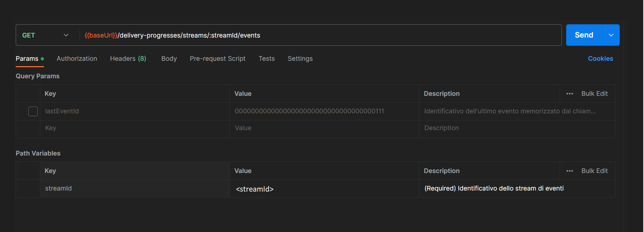644x232 pixels.
Task: Click the Send button
Action: tap(584, 35)
